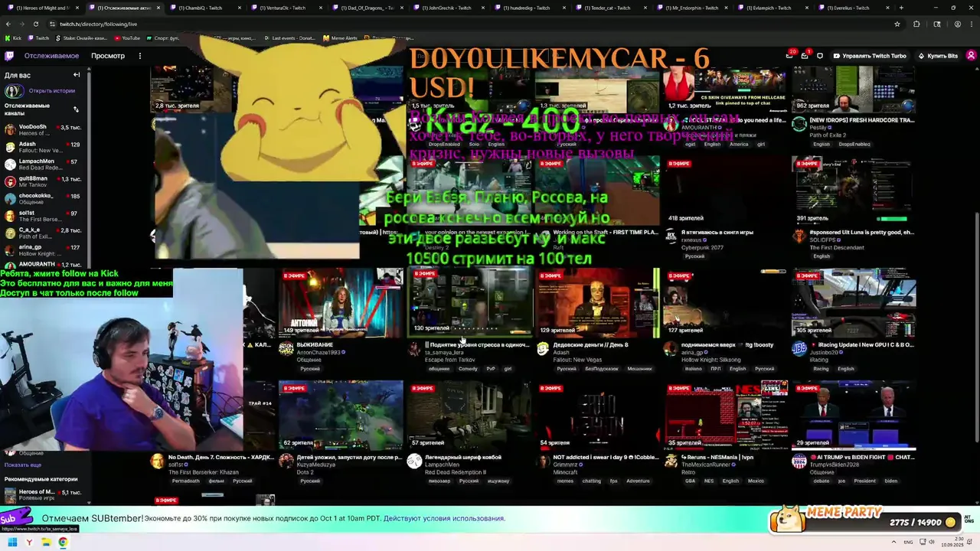Open AntonChaze1993 ВЫЖИВАНИЕ stream thumbnail
The image size is (980, 551).
coord(341,303)
